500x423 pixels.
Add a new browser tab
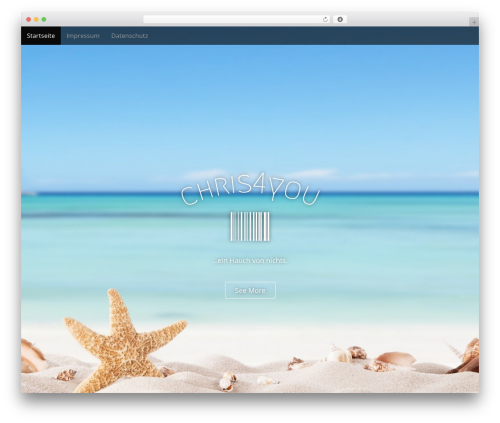pos(474,22)
